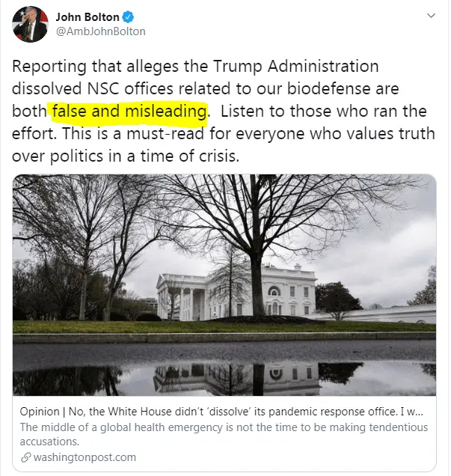This screenshot has width=451, height=476.
Task: Click the blue verified badge
Action: coord(128,16)
